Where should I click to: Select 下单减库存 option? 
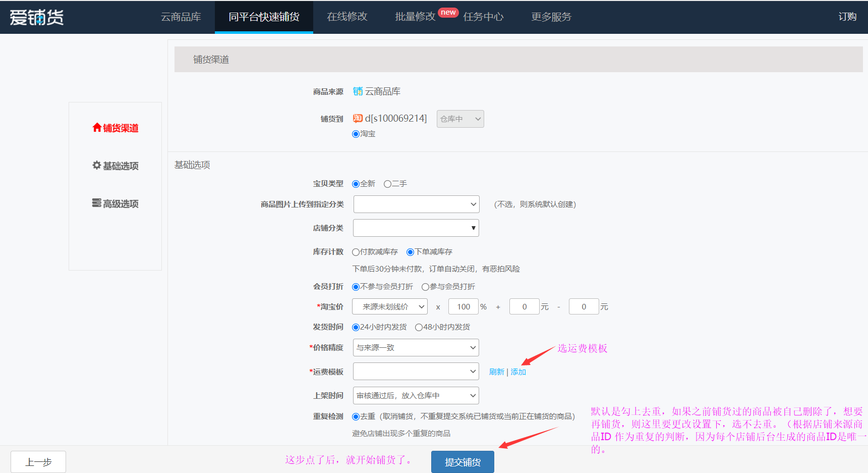pyautogui.click(x=410, y=252)
